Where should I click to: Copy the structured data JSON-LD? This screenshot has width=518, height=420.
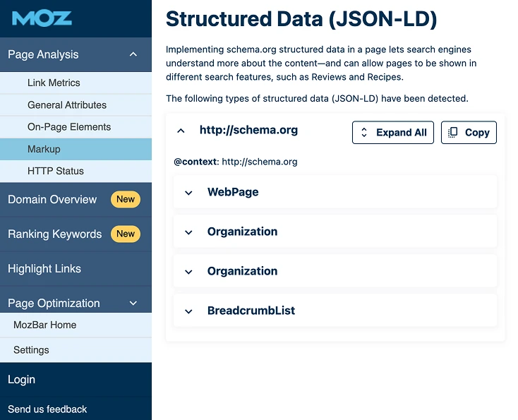469,132
